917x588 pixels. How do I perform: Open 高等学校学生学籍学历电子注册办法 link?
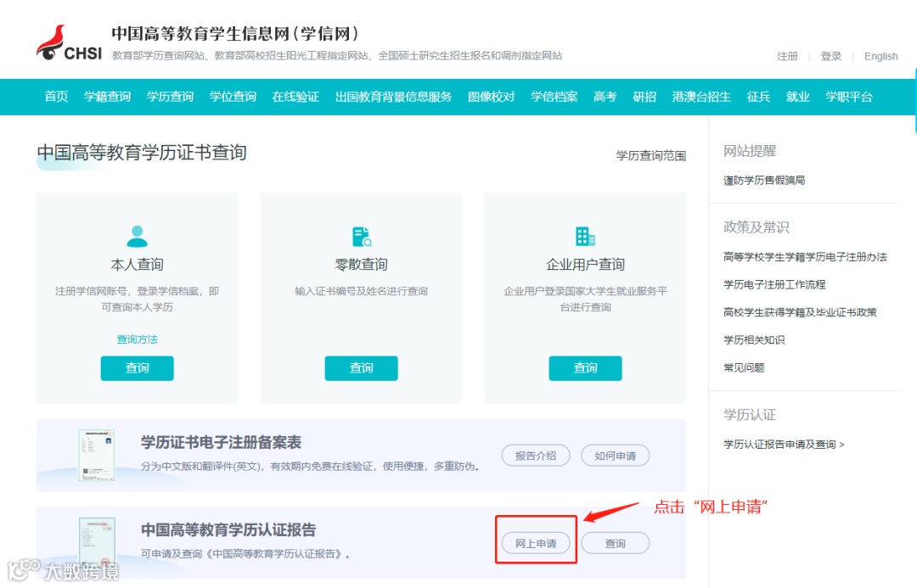point(805,256)
